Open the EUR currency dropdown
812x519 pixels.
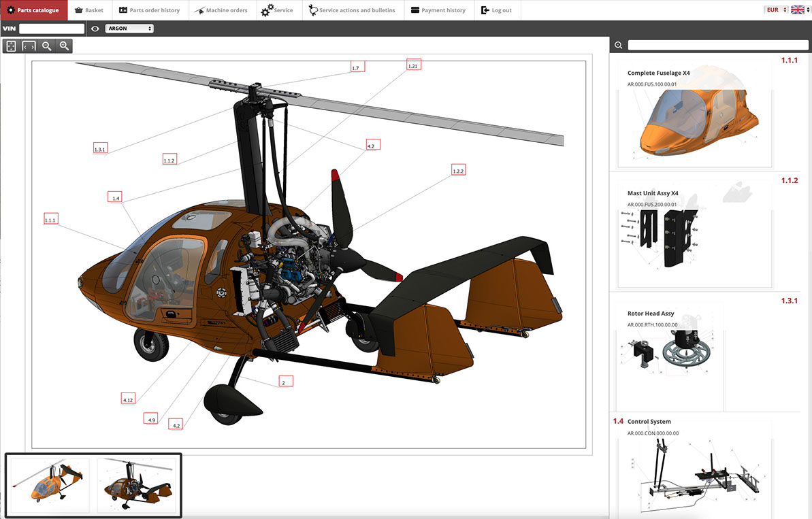click(x=775, y=10)
